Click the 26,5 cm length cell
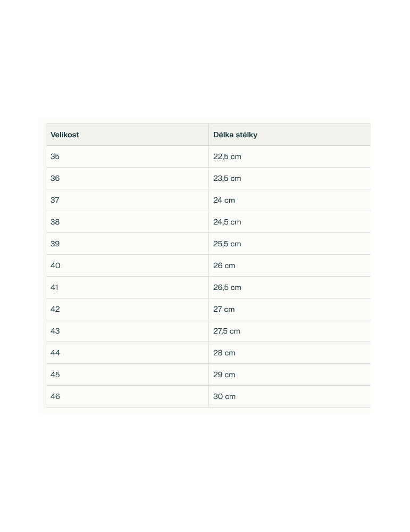The image size is (410, 532). coord(227,287)
